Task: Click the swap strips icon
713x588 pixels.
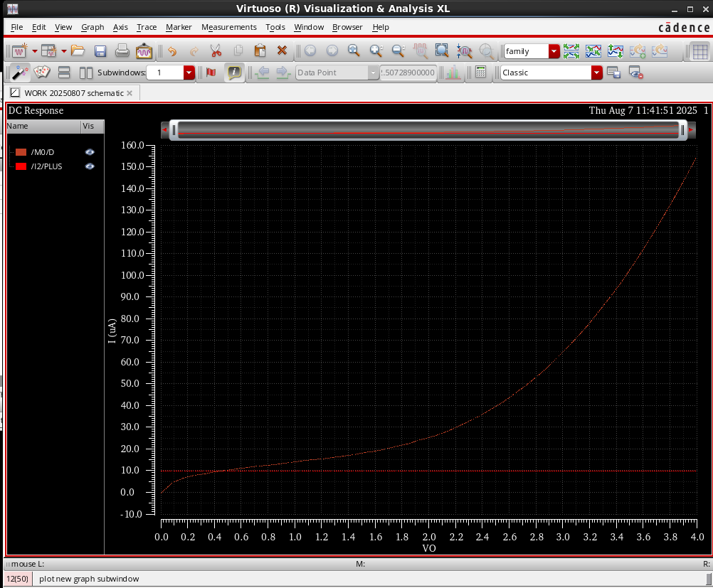Action: click(x=616, y=51)
